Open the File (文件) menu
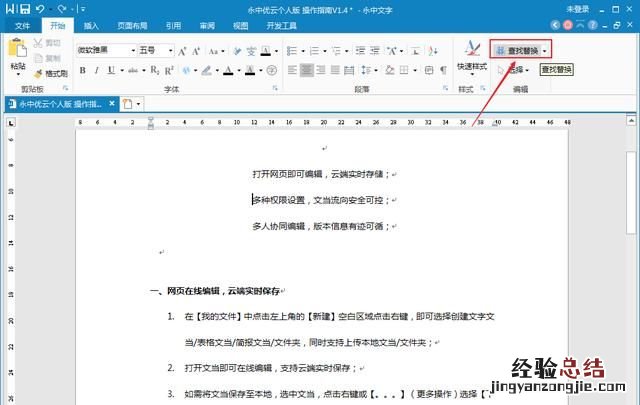This screenshot has width=640, height=405. [x=22, y=26]
